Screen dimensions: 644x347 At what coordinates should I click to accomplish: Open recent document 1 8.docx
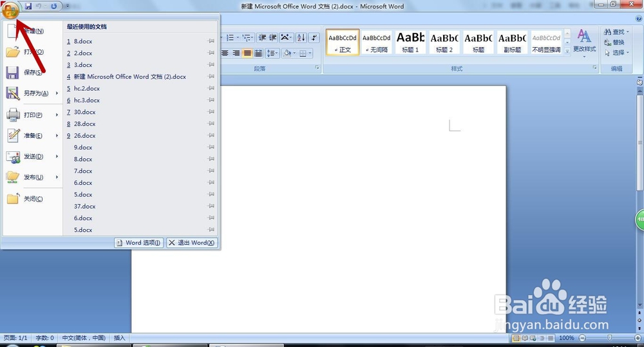click(141, 41)
